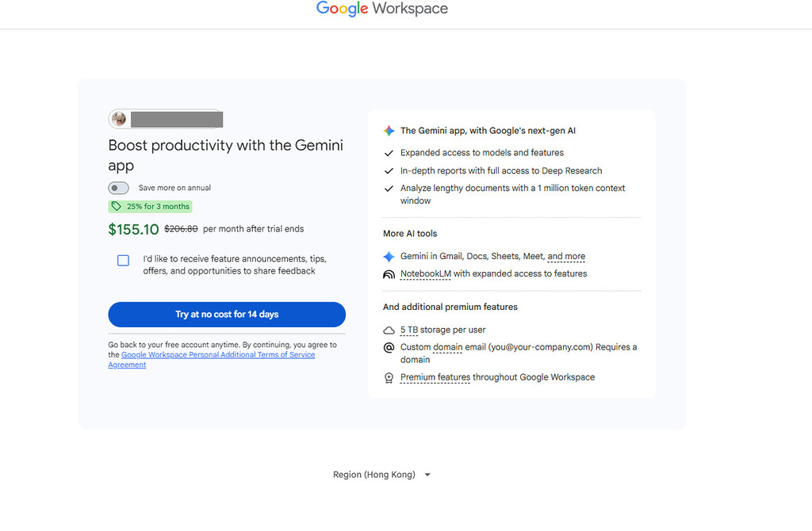Enable the Save more on annual toggle
812x531 pixels.
click(x=118, y=188)
